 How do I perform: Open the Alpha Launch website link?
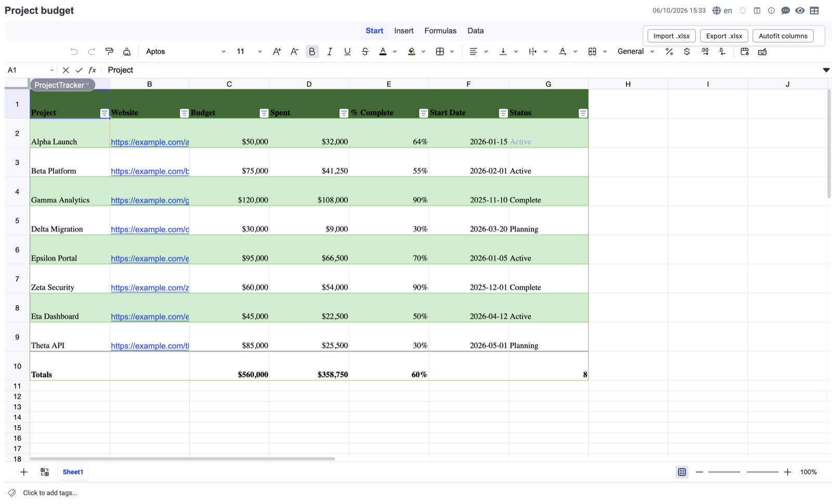[150, 142]
